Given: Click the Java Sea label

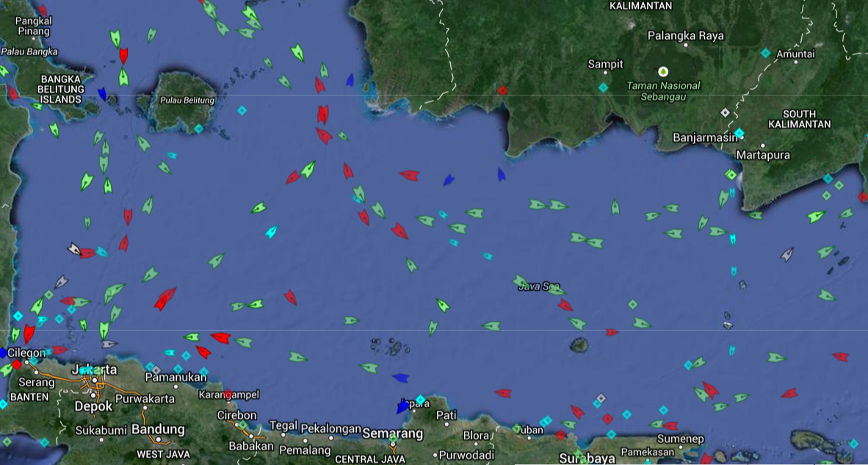Looking at the screenshot, I should click(538, 286).
